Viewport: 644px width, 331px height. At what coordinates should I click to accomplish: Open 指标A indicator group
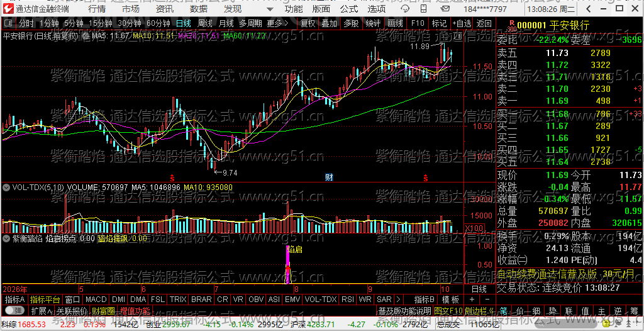click(x=15, y=300)
